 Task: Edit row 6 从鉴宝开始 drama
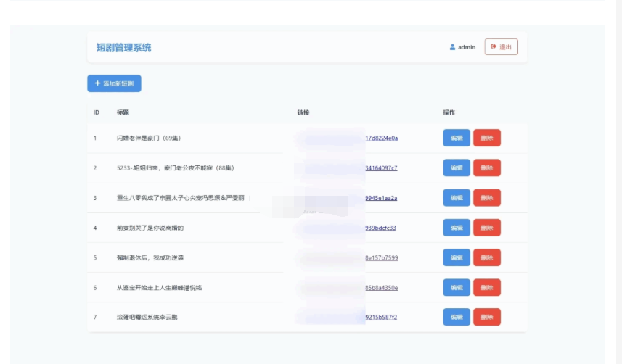(x=457, y=287)
